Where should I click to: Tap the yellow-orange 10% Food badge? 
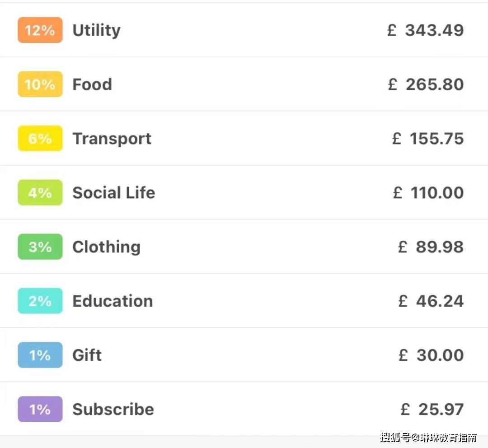coord(40,84)
